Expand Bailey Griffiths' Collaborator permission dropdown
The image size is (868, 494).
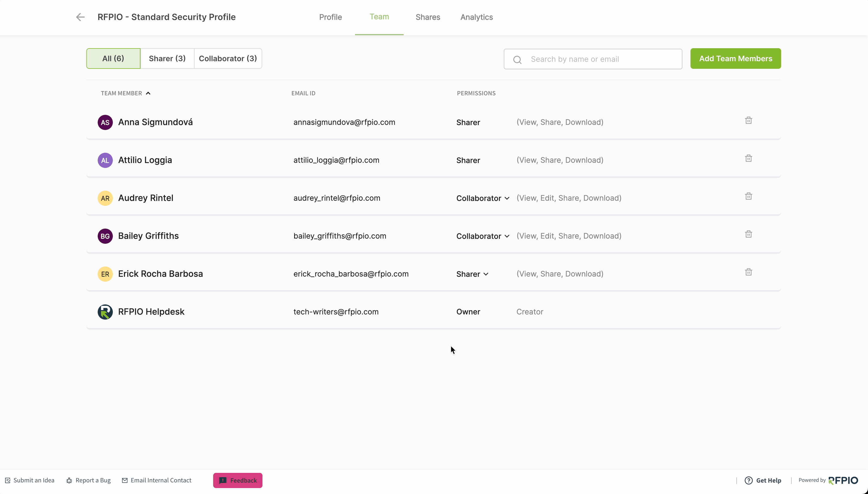pyautogui.click(x=483, y=236)
